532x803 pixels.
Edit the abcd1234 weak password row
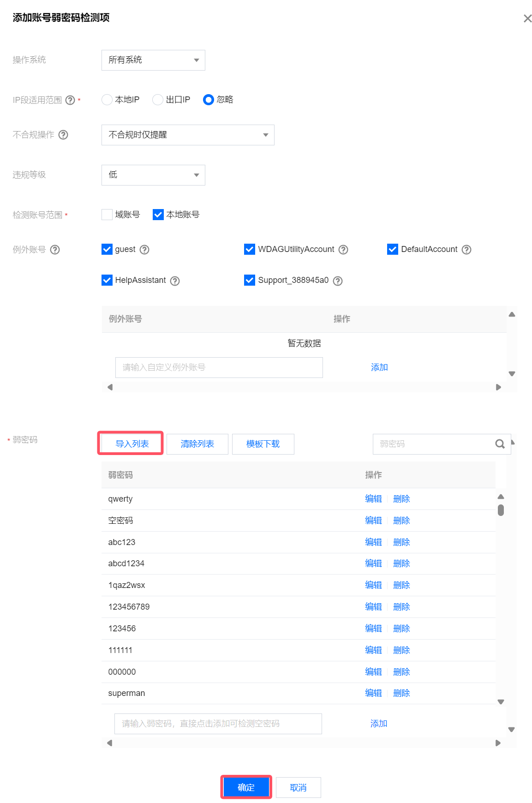coord(373,563)
